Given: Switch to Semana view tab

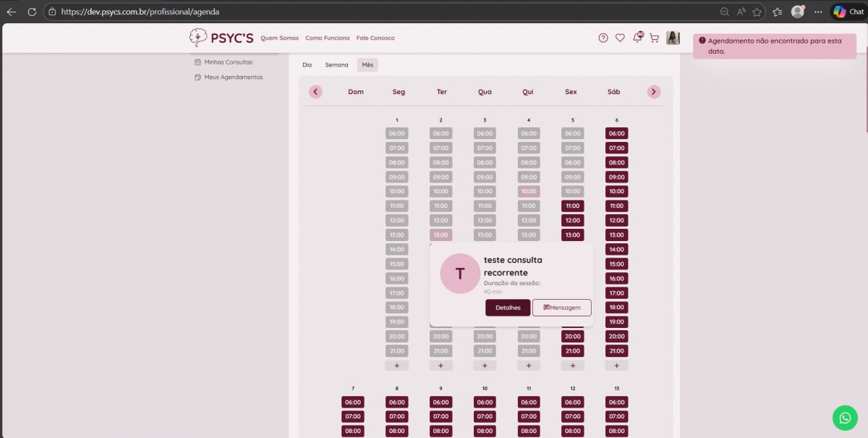Looking at the screenshot, I should [x=336, y=65].
